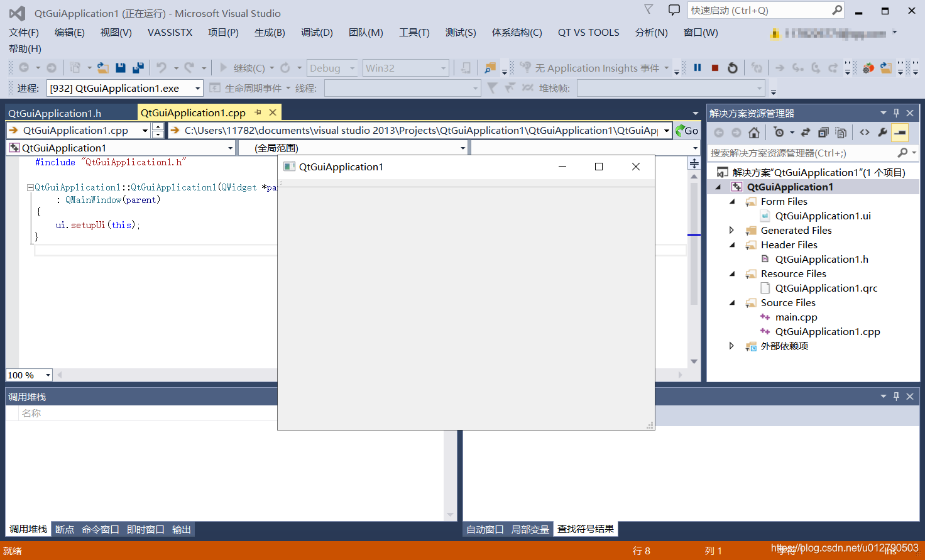
Task: Click the Open File toolbar icon
Action: coord(102,68)
